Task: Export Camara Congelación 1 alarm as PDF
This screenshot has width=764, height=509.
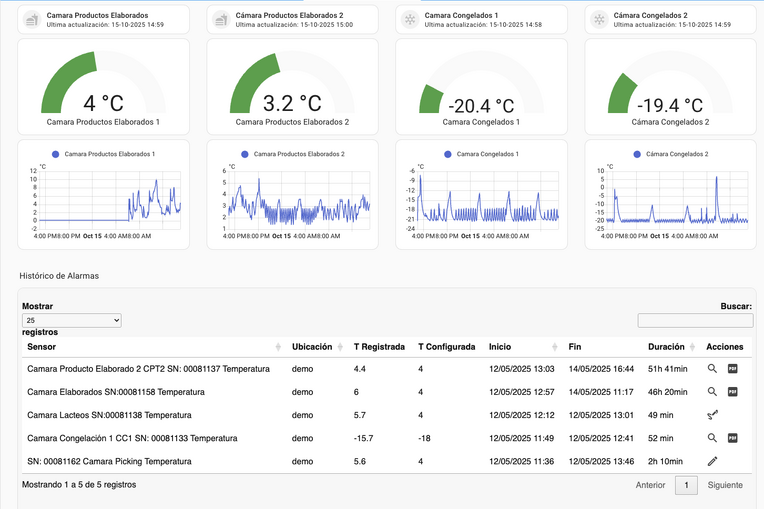Action: click(x=732, y=438)
